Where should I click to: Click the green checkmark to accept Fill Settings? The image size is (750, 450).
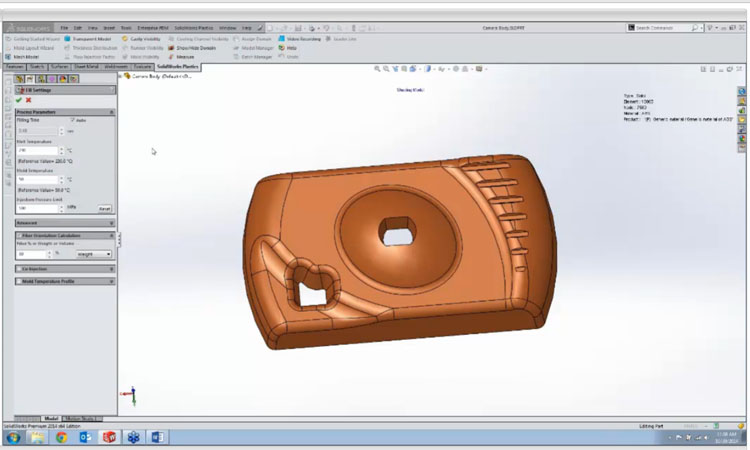[18, 100]
